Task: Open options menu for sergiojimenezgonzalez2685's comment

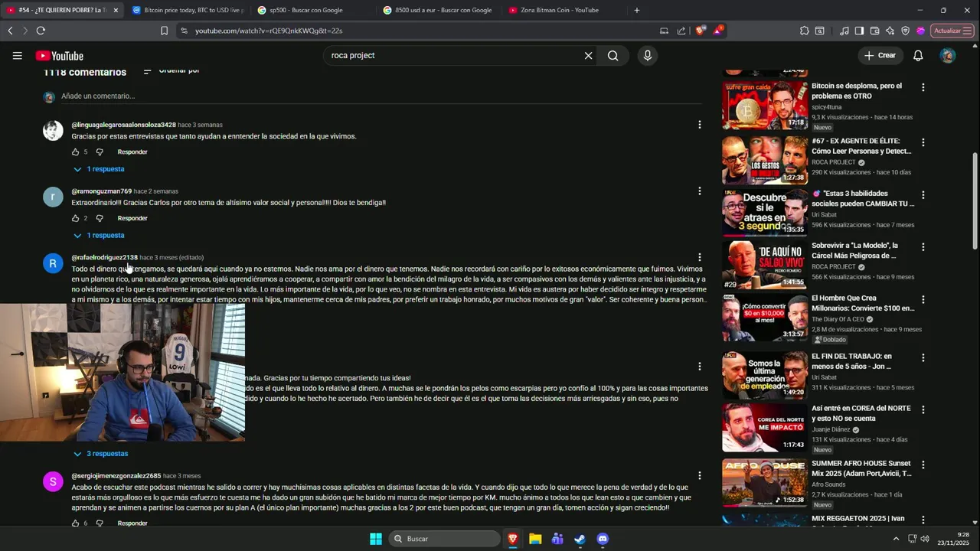Action: pos(699,475)
